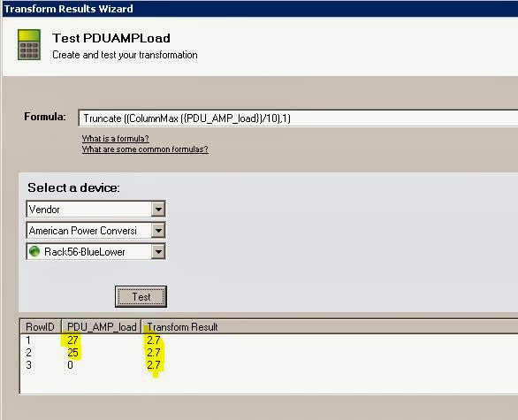Expand the Vendor dropdown
Screen dimensions: 518x420
pos(158,210)
